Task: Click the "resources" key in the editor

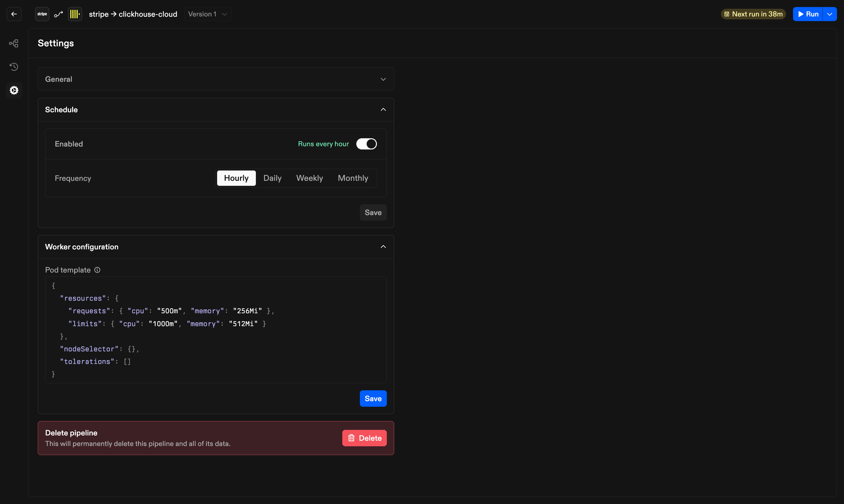Action: tap(83, 298)
